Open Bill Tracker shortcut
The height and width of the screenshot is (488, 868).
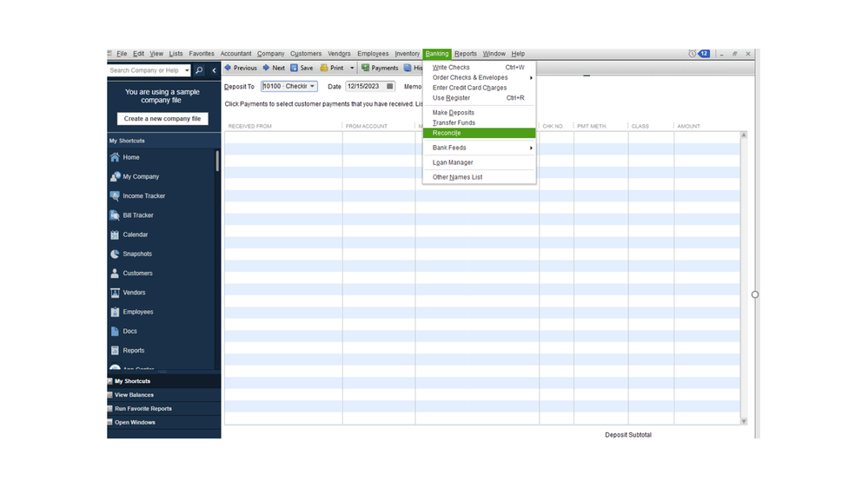pyautogui.click(x=138, y=215)
